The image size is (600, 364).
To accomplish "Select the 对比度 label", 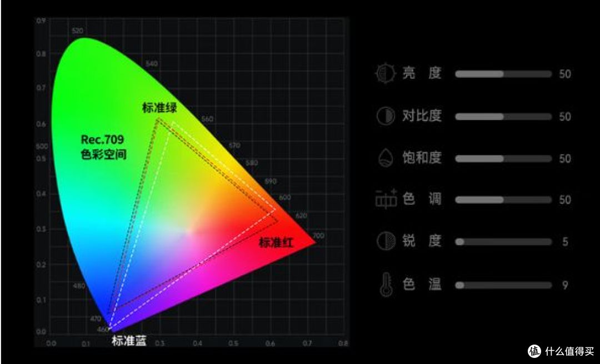I will click(x=422, y=115).
